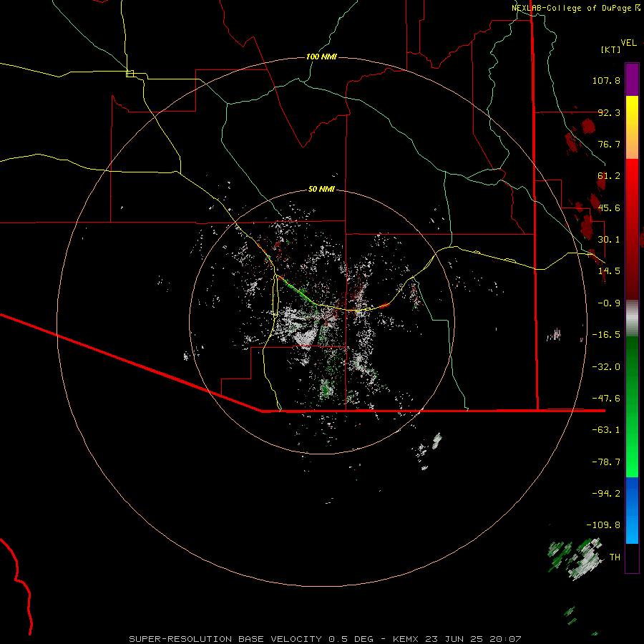The width and height of the screenshot is (644, 644).
Task: Click the NEXLAB-College of DuPage watermark text
Action: click(571, 8)
